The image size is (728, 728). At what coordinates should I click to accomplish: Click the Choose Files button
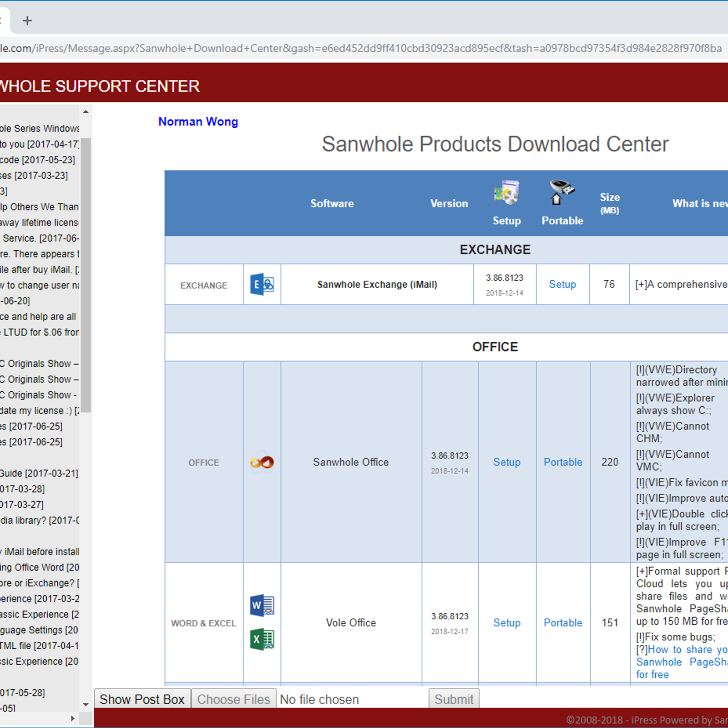coord(233,699)
